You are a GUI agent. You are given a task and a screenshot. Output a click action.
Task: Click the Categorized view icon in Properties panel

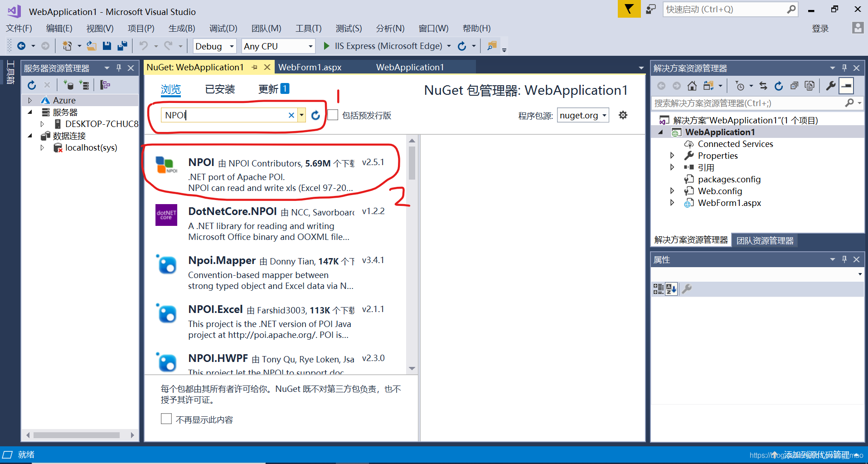[658, 289]
